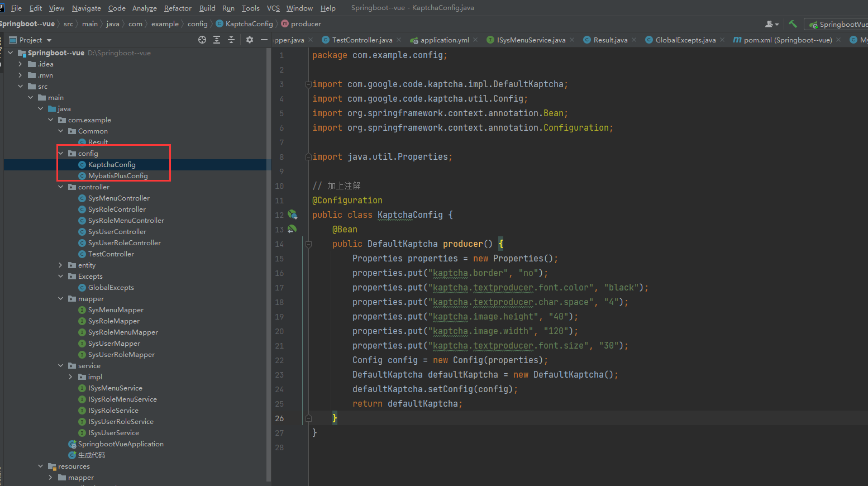
Task: Expand the entity package
Action: click(60, 265)
